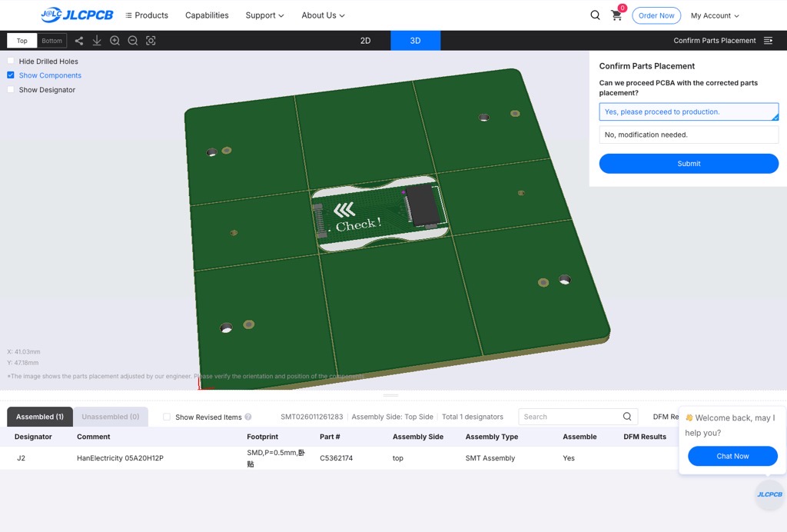Image resolution: width=787 pixels, height=532 pixels.
Task: Click the designator Search input field
Action: click(x=569, y=417)
